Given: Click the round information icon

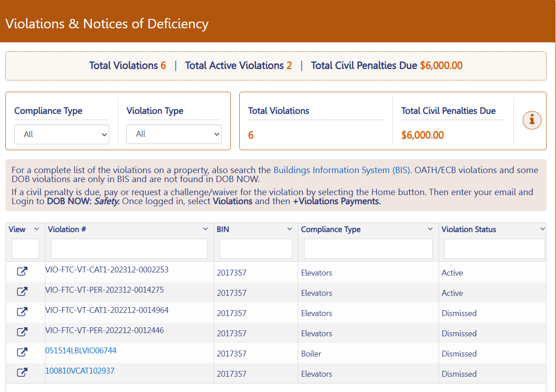Looking at the screenshot, I should point(532,120).
